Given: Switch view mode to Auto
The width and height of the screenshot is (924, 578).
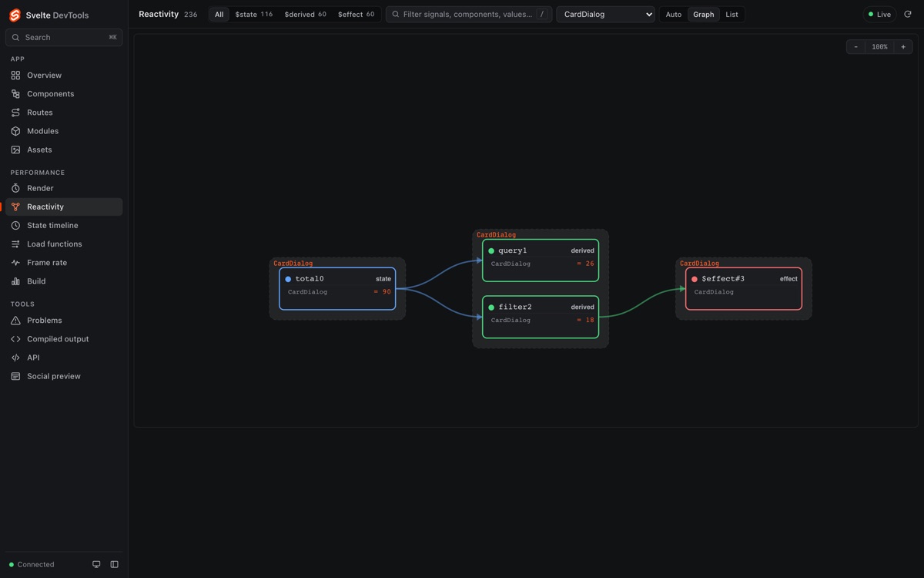Looking at the screenshot, I should tap(674, 14).
